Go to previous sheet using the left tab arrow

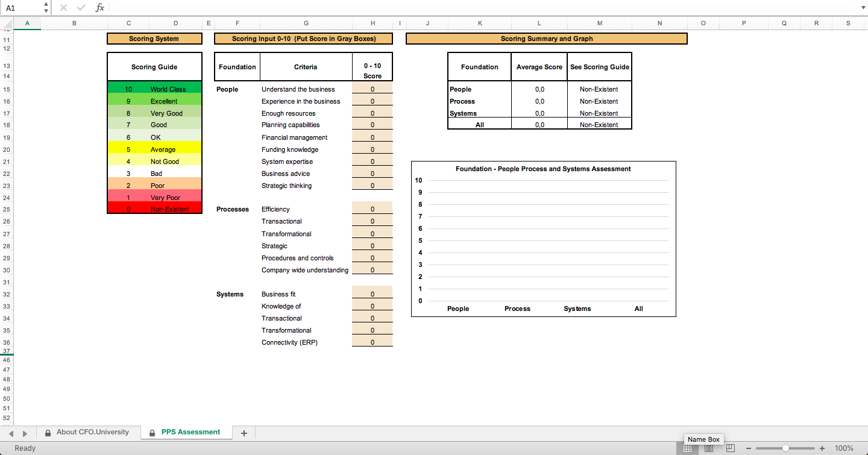click(x=10, y=433)
